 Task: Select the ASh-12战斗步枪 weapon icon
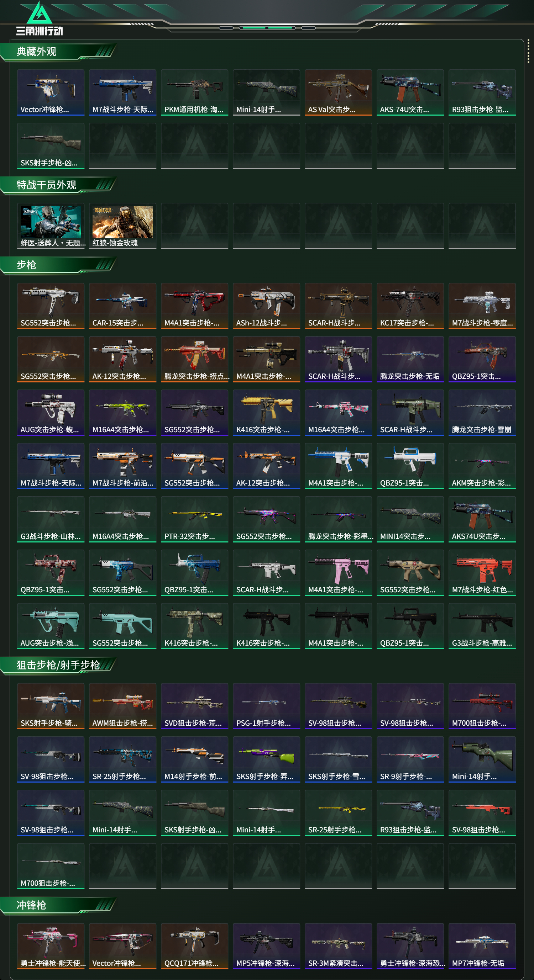point(266,306)
